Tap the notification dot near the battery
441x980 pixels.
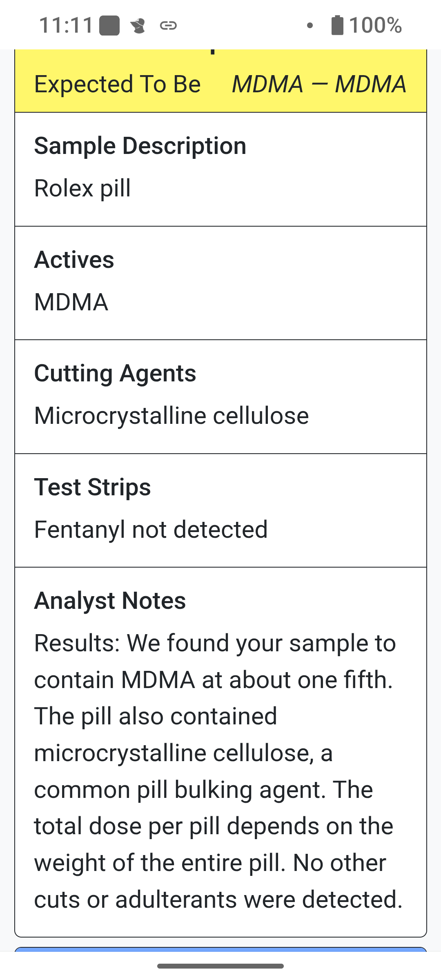coord(310,26)
